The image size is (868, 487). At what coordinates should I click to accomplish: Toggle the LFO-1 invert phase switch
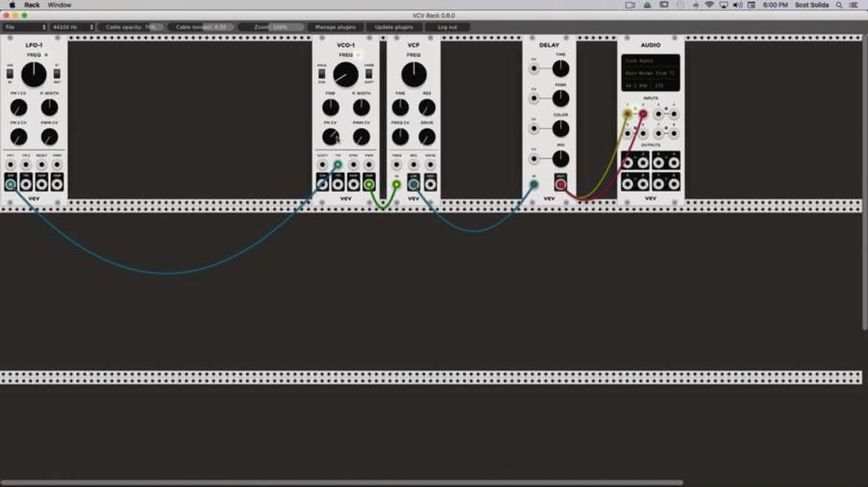(x=57, y=73)
